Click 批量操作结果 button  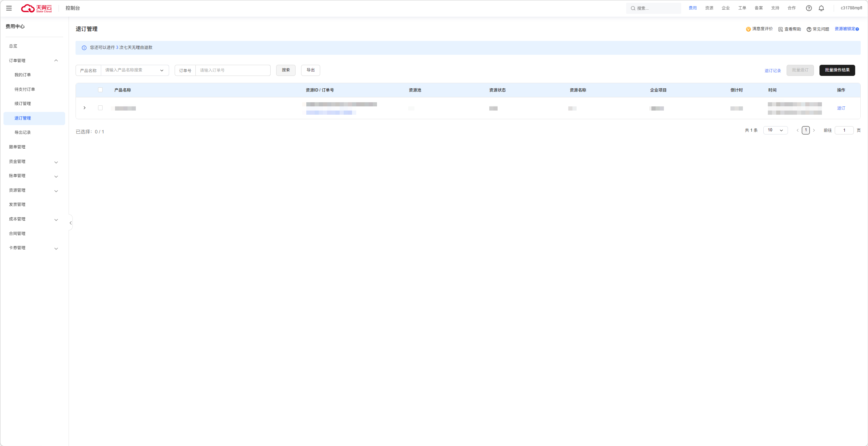(x=837, y=70)
